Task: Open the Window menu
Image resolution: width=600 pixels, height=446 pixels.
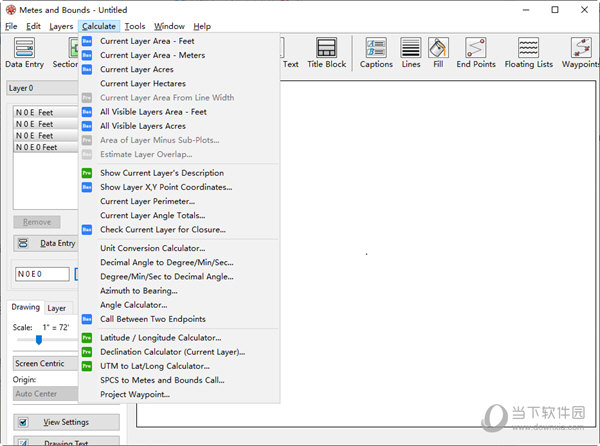Action: click(x=169, y=26)
